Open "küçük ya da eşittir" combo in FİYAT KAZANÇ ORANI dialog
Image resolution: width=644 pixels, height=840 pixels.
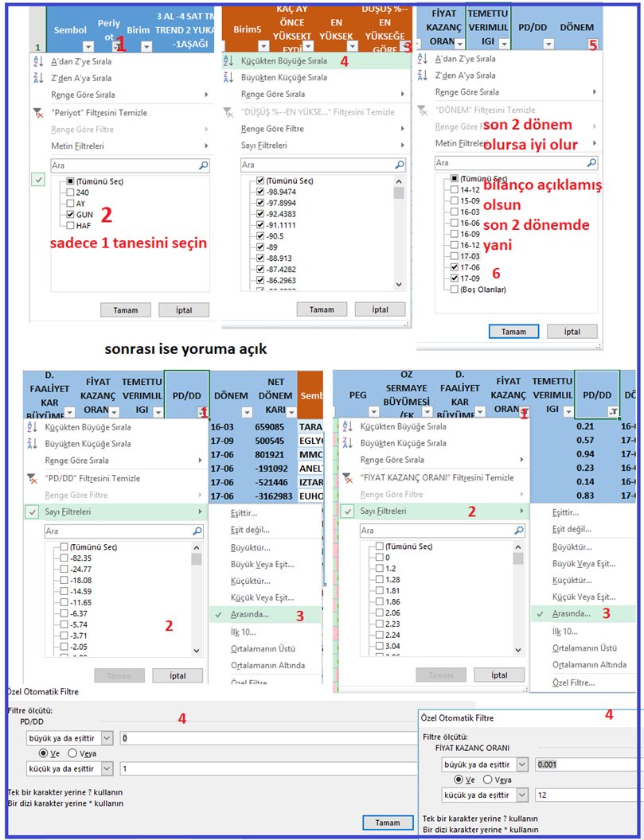pos(523,795)
